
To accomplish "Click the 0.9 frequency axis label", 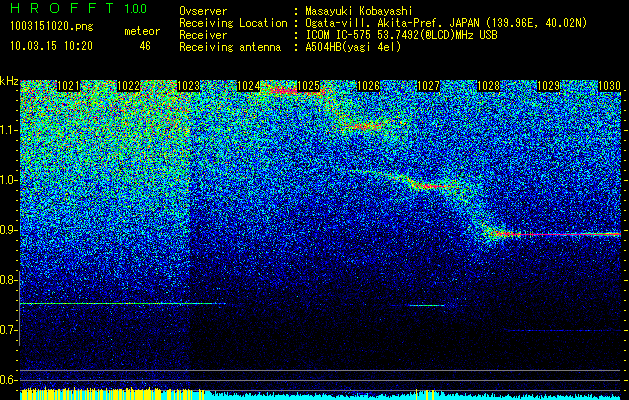I will (x=8, y=230).
